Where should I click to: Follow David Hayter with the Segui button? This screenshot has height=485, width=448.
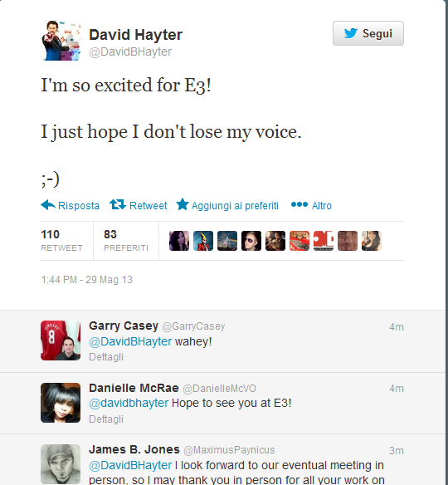coord(368,33)
